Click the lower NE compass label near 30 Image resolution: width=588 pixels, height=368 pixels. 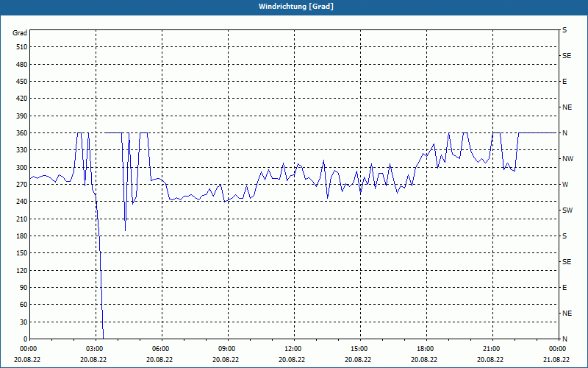point(567,314)
